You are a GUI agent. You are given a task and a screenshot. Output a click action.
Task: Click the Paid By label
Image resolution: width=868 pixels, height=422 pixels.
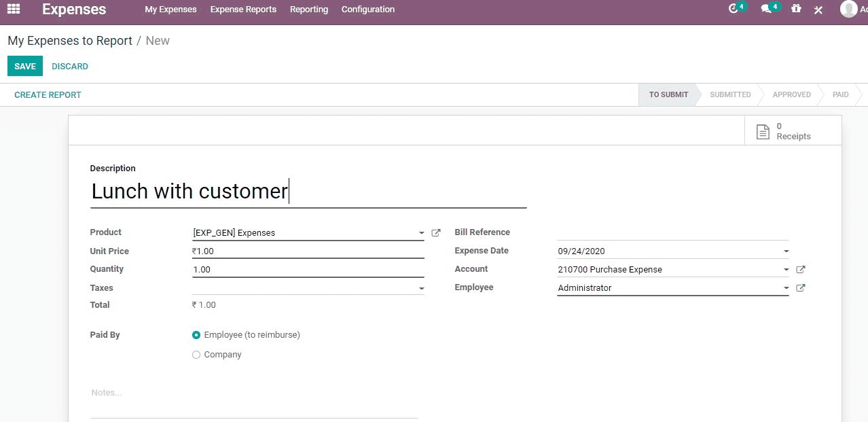coord(105,335)
